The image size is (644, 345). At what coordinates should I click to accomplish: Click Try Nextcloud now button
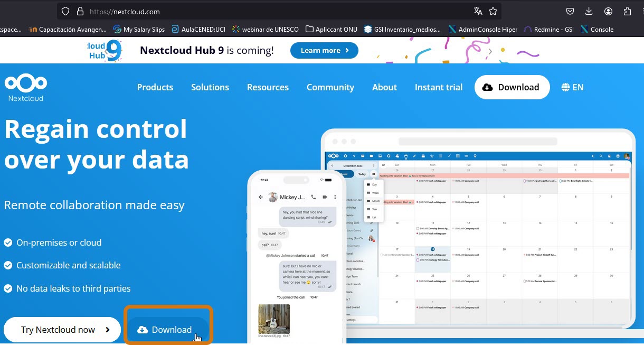point(63,330)
